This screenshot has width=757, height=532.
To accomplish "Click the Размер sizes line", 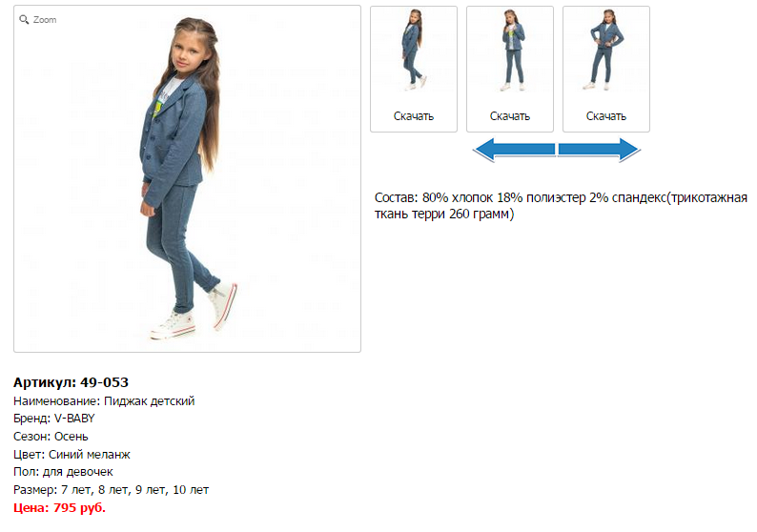I will click(x=111, y=490).
